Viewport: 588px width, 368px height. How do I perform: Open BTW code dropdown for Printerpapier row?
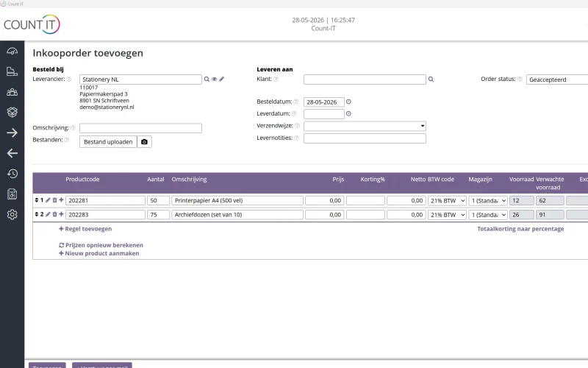tap(448, 201)
